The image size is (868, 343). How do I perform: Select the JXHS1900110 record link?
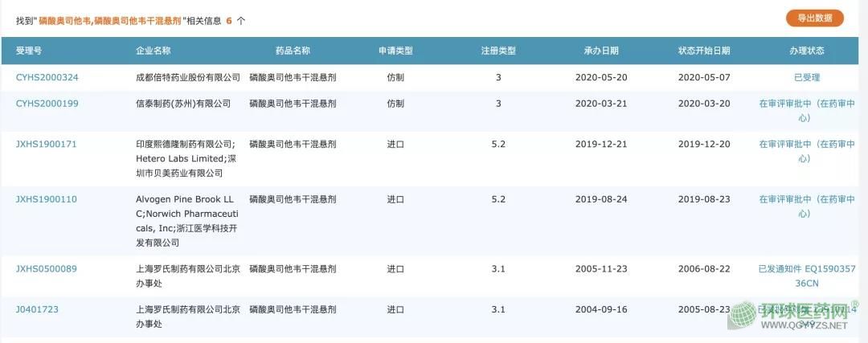(46, 199)
